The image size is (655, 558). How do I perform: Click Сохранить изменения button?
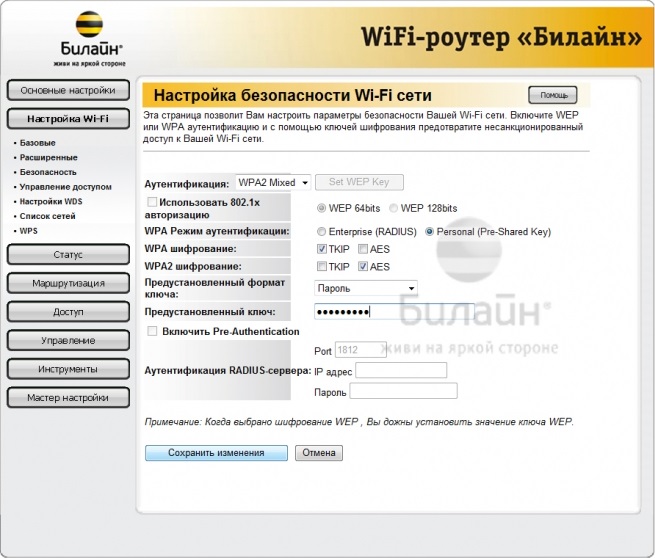click(x=216, y=453)
